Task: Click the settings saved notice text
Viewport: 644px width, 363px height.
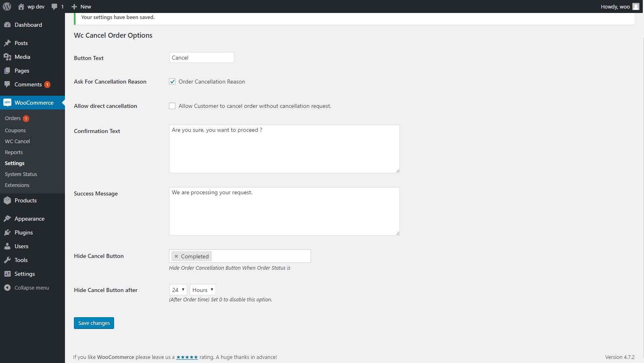Action: (118, 17)
